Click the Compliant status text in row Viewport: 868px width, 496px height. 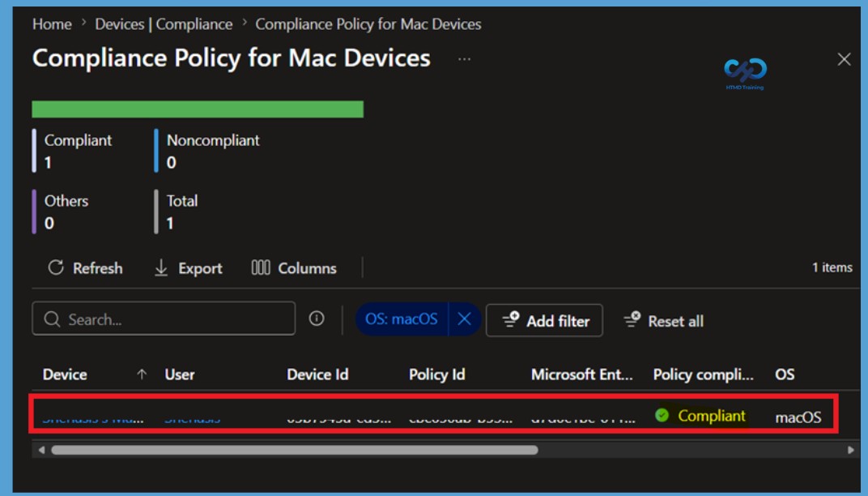712,416
